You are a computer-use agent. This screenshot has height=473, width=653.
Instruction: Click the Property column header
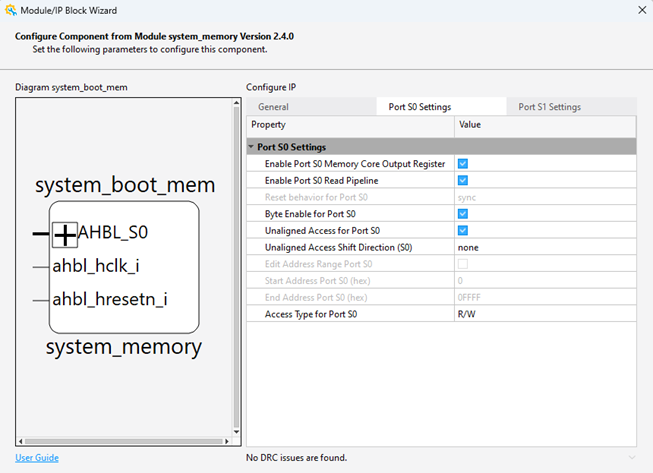tap(350, 125)
